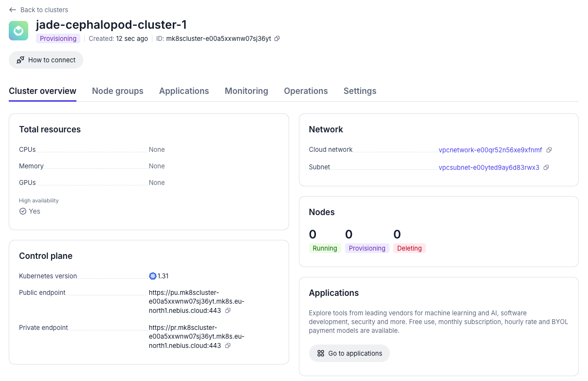This screenshot has height=381, width=588.
Task: Go back to clusters list
Action: 38,10
